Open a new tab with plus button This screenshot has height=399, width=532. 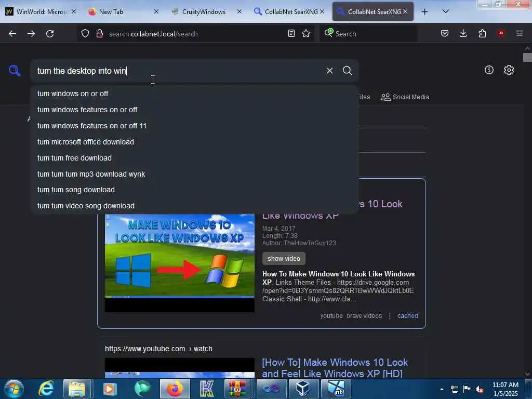[424, 11]
